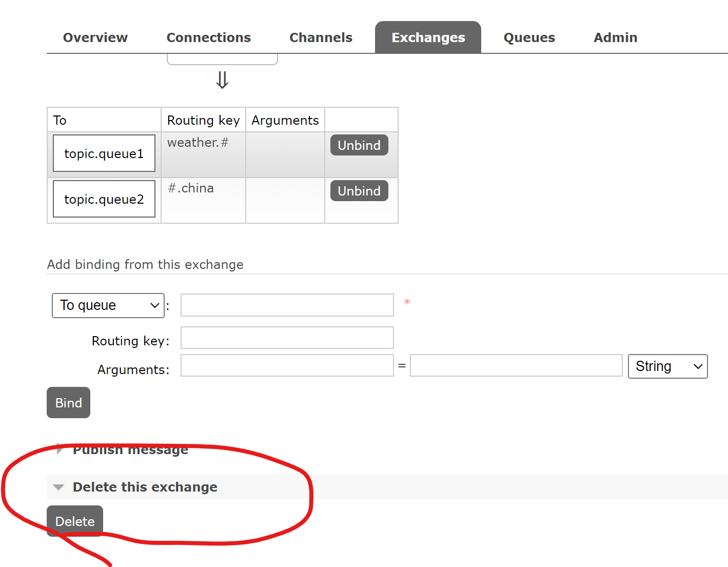728x567 pixels.
Task: Collapse the Delete this exchange section
Action: [145, 487]
